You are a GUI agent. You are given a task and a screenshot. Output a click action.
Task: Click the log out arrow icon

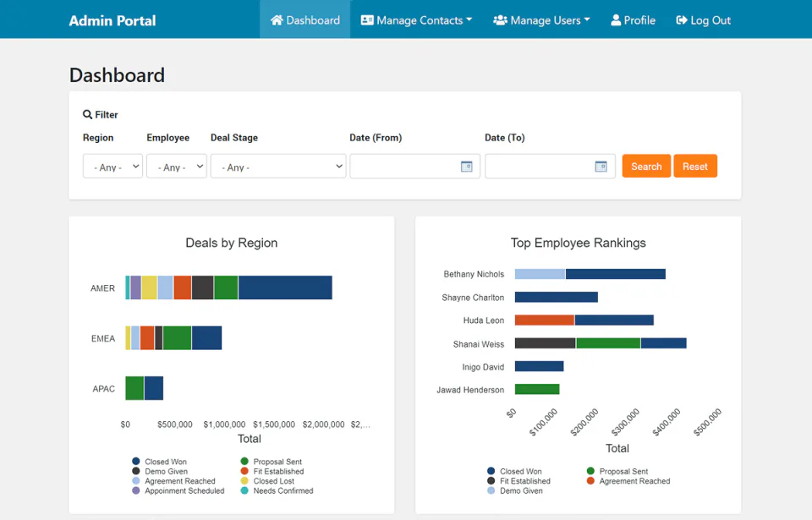click(682, 20)
